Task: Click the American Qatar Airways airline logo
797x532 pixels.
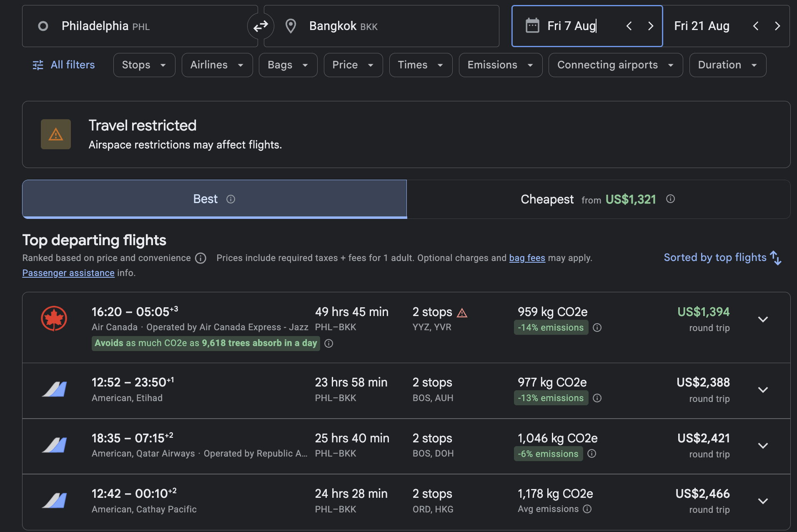Action: pyautogui.click(x=54, y=445)
